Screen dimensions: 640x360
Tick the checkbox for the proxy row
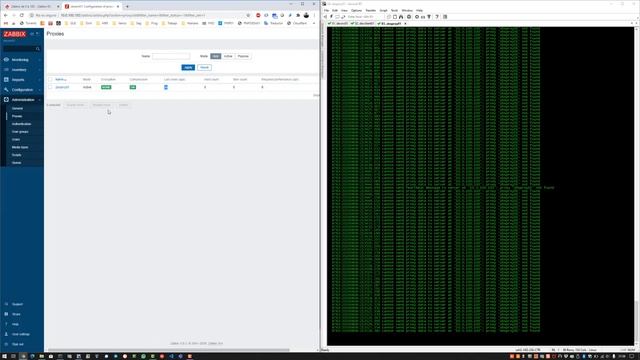click(x=50, y=87)
